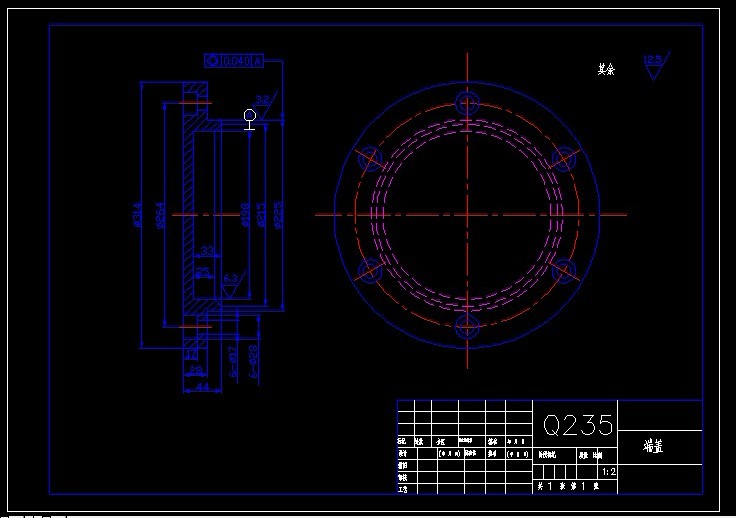This screenshot has width=736, height=518.
Task: Click the 6.3 roughness value
Action: click(x=230, y=279)
